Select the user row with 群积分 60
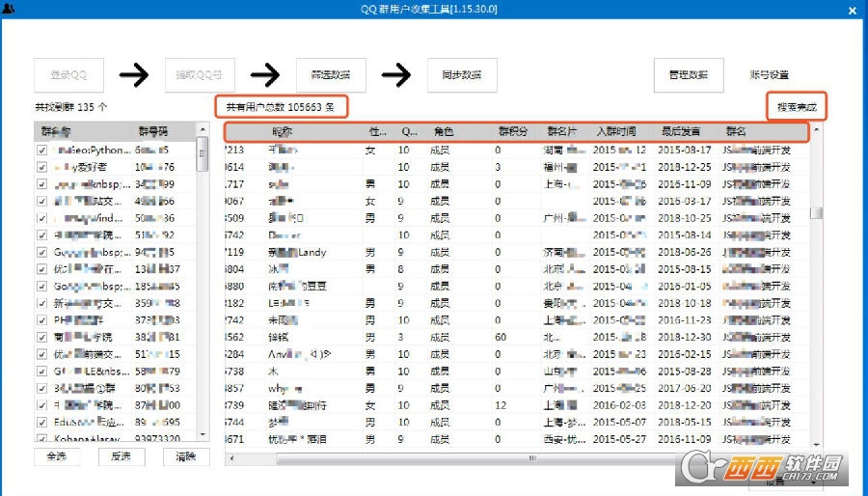868x496 pixels. tap(516, 337)
